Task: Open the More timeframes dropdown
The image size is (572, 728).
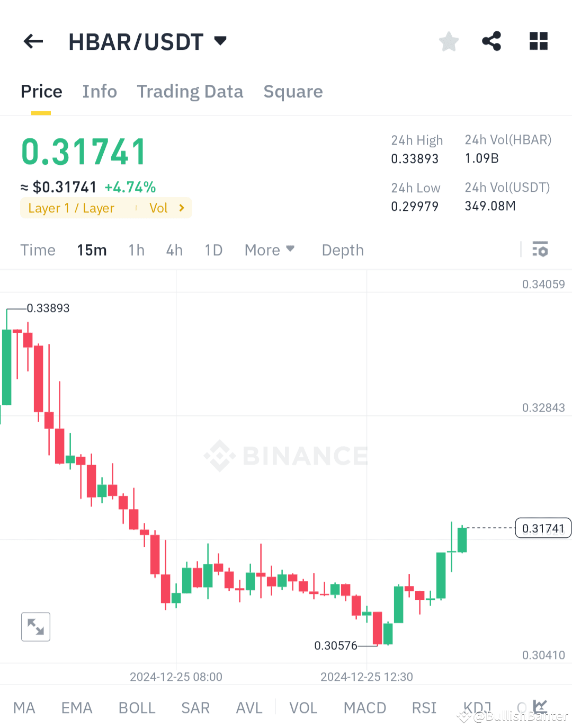Action: 269,250
